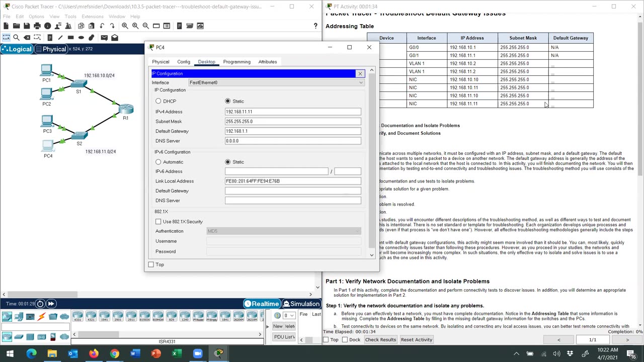The width and height of the screenshot is (644, 362).
Task: Open the Physical tab in PC4
Action: pos(160,62)
